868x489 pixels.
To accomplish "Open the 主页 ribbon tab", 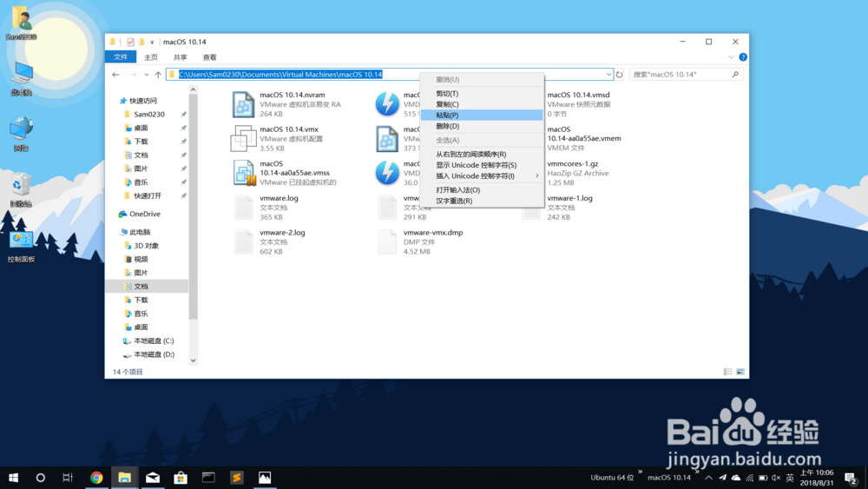I will click(150, 57).
